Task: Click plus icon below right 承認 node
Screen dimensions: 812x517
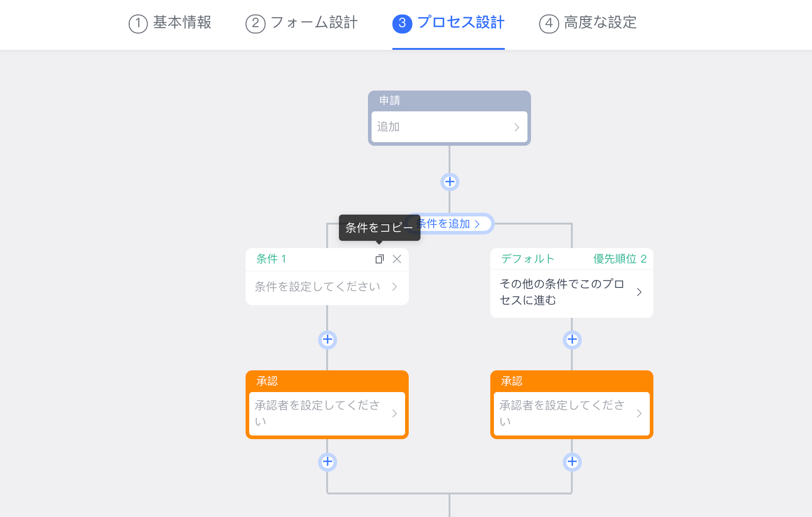Action: (572, 462)
